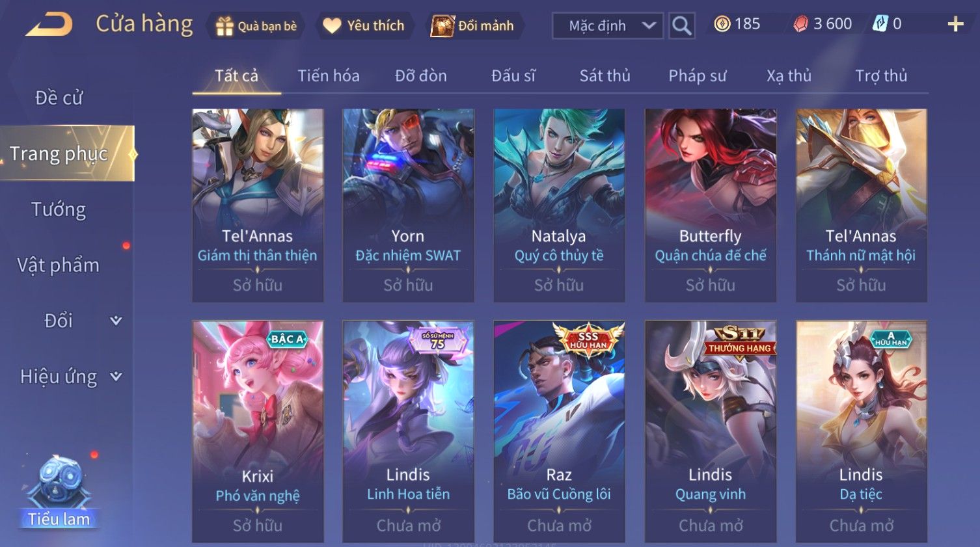
Task: Switch to the Sát thủ tab
Action: 605,76
